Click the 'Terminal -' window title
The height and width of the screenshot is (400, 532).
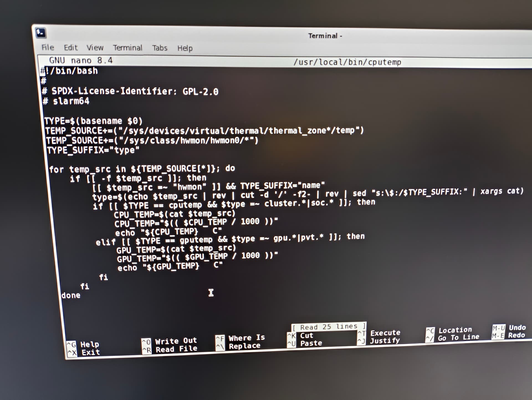tap(325, 36)
